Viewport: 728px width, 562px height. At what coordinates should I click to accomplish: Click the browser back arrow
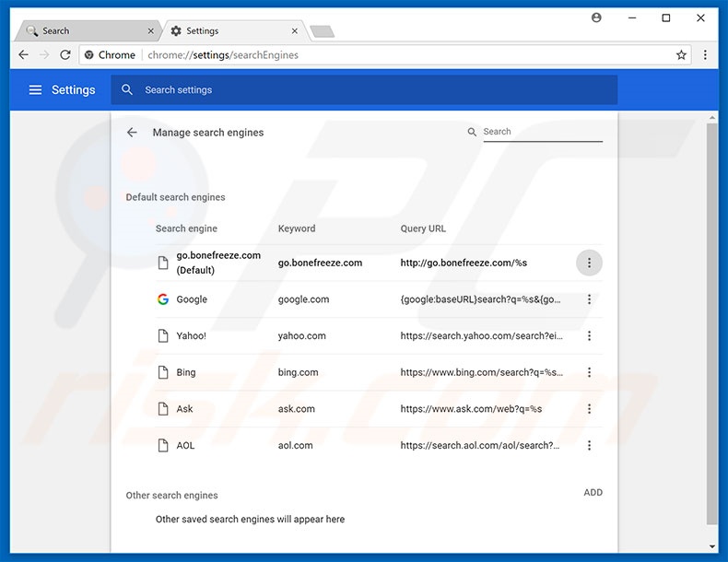tap(24, 55)
